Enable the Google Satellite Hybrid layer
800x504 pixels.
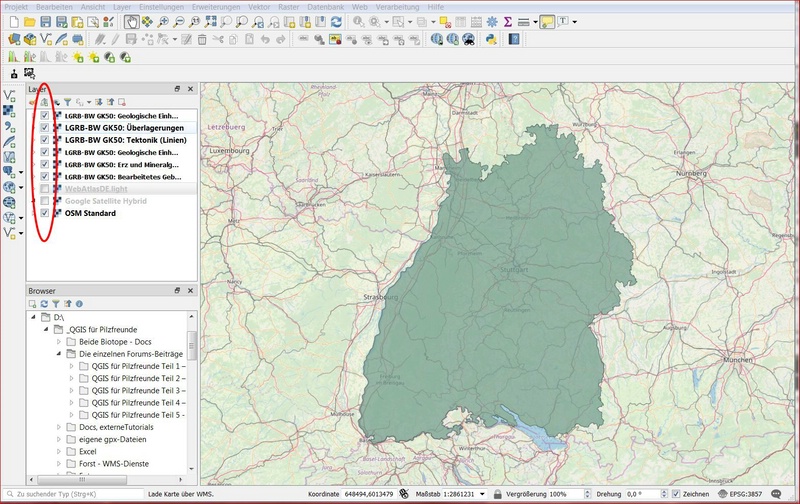(45, 201)
